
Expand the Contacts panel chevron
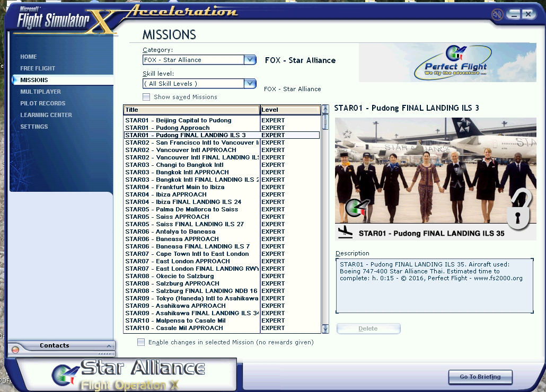coord(109,346)
